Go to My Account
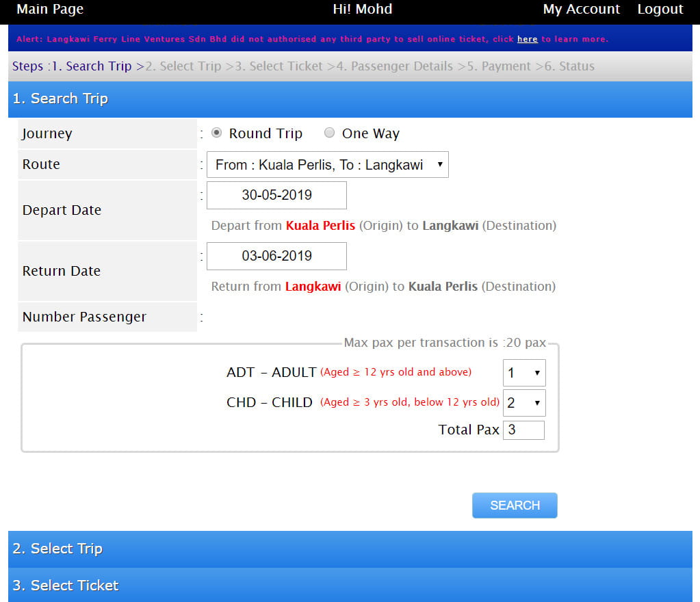Image resolution: width=700 pixels, height=602 pixels. coord(581,10)
